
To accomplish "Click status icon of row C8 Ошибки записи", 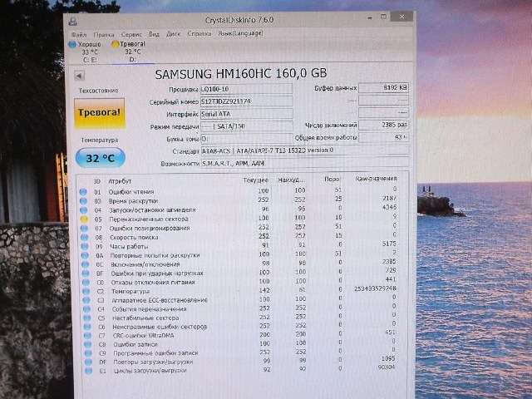I will pos(88,344).
